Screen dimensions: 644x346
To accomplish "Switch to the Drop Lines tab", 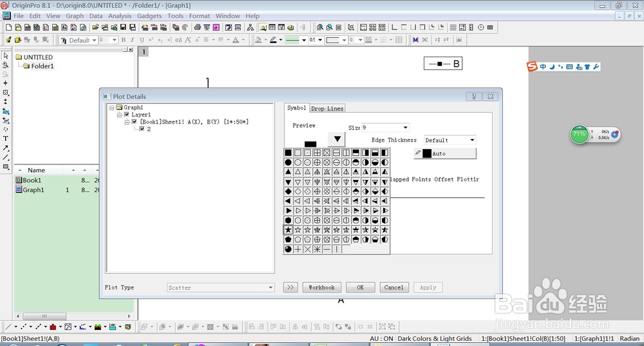I will pyautogui.click(x=327, y=109).
